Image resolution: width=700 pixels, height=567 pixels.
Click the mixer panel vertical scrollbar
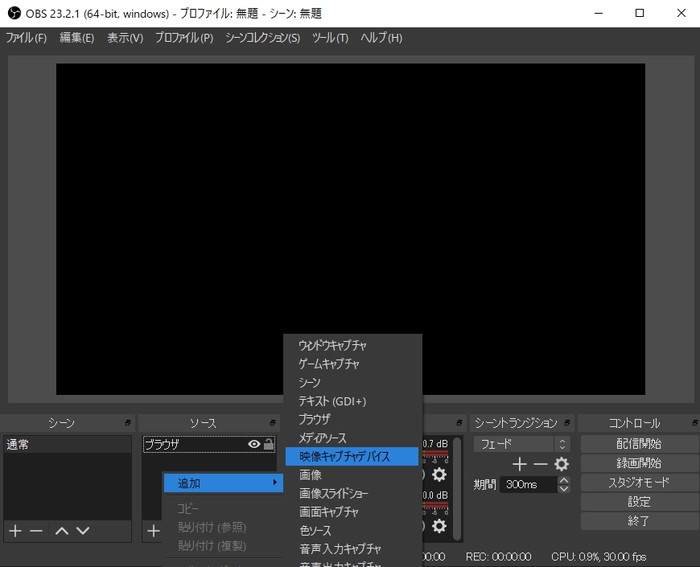tap(457, 489)
